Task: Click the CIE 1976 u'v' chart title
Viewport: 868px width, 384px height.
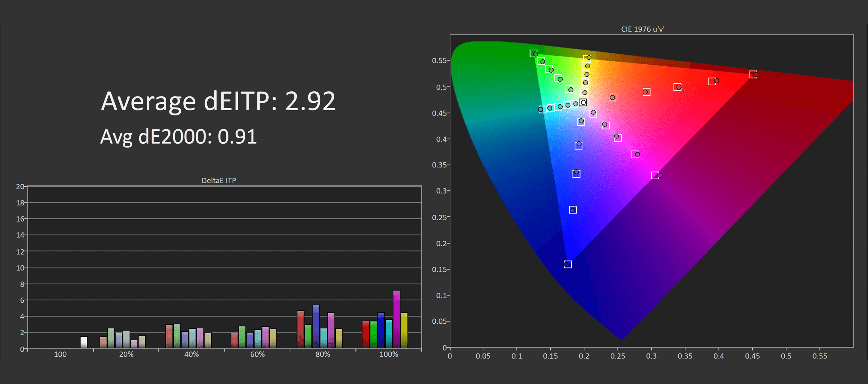Action: coord(643,29)
